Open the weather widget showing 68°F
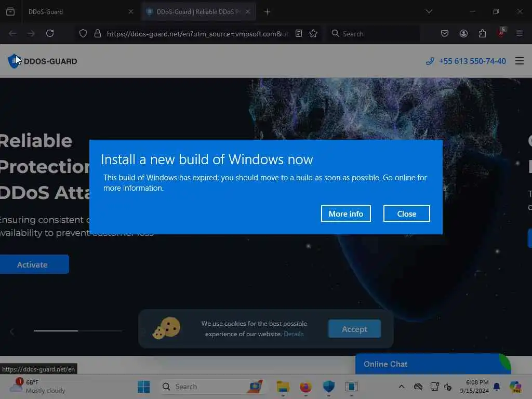The height and width of the screenshot is (399, 532). 37,387
